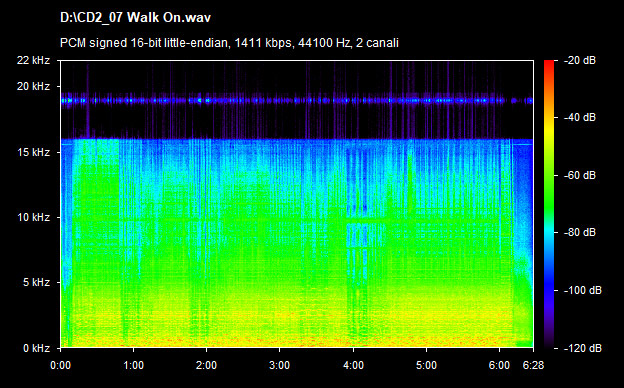This screenshot has height=388, width=624.
Task: Select the 15 kHz label on frequency axis
Action: pyautogui.click(x=33, y=152)
